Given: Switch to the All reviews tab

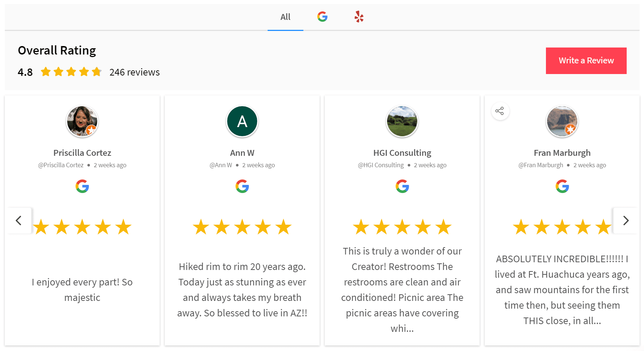Looking at the screenshot, I should 285,17.
